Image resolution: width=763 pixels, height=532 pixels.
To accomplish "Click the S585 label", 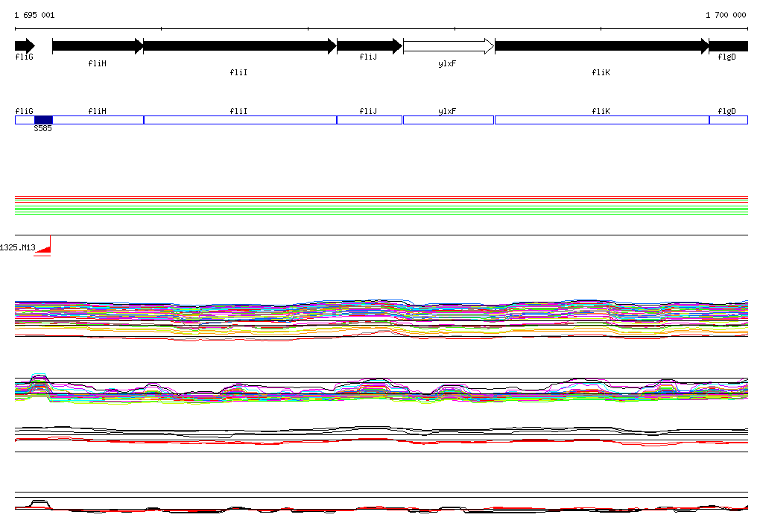I will point(42,128).
